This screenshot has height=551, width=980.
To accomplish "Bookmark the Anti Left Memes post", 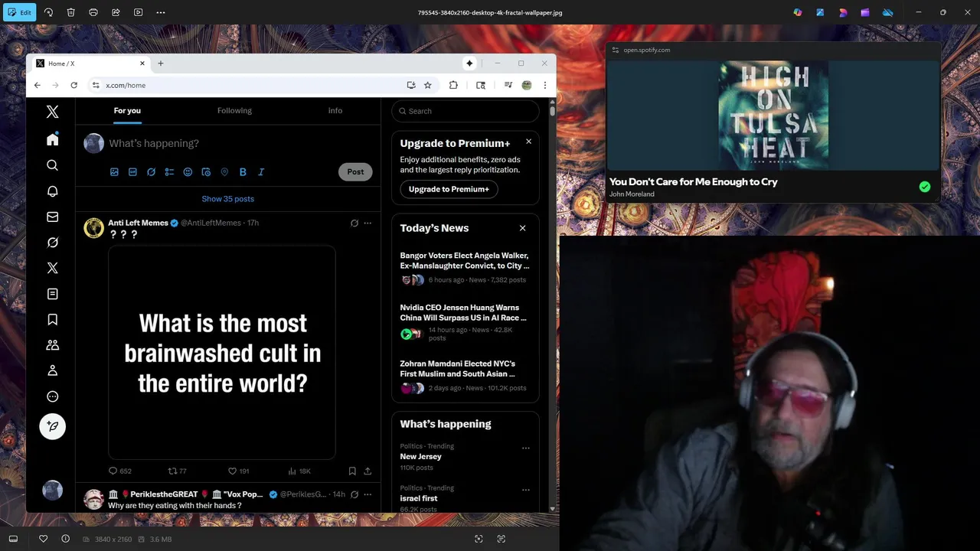I will pos(352,471).
